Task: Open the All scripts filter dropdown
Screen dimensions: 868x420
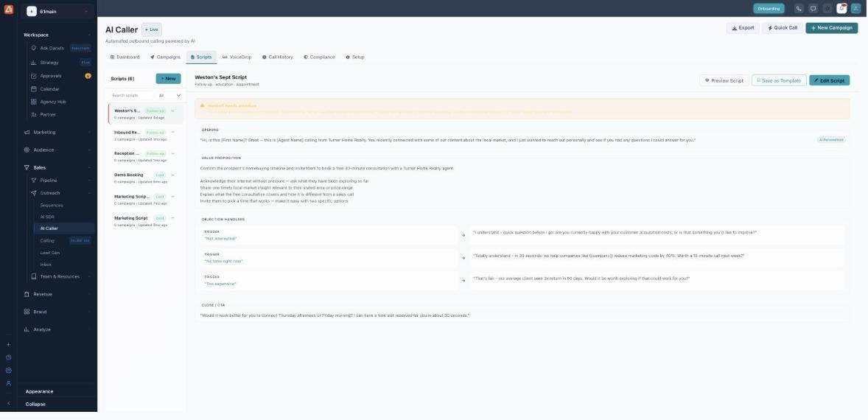Action: 169,96
